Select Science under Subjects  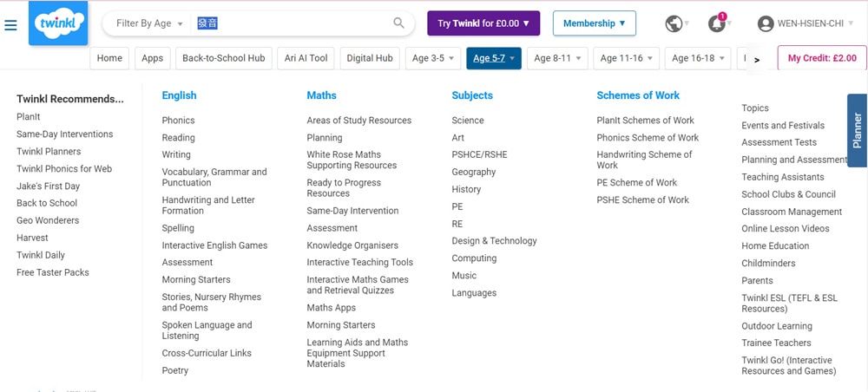click(x=468, y=120)
